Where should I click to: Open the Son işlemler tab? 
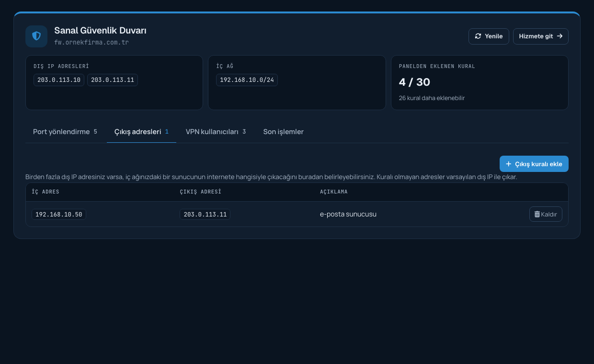pyautogui.click(x=284, y=132)
